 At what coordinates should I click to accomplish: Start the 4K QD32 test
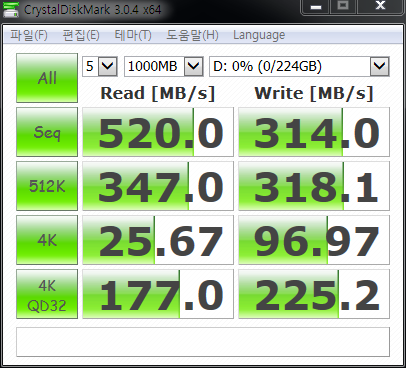click(x=47, y=294)
